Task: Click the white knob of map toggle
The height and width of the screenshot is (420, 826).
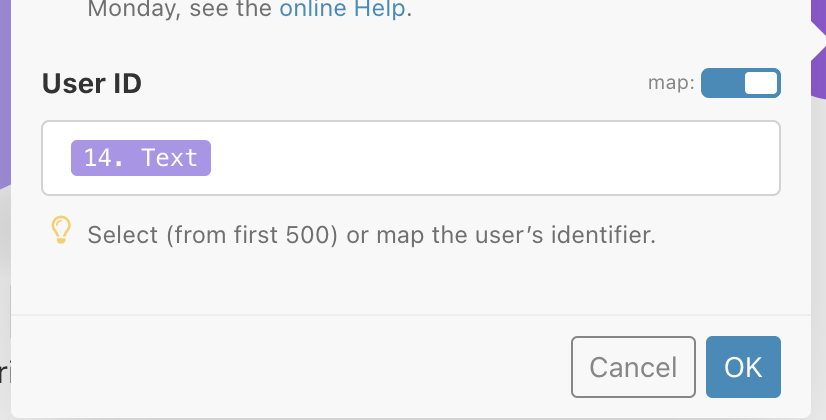Action: click(761, 83)
